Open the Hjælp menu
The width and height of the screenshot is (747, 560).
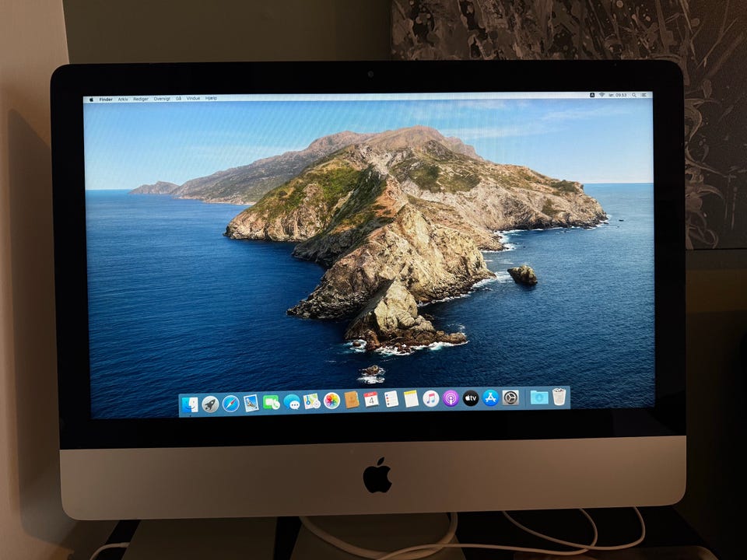(211, 98)
